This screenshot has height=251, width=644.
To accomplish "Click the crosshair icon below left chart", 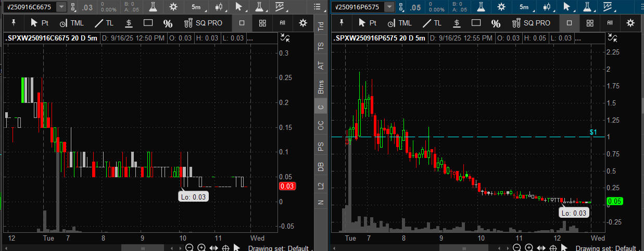I will coord(226,247).
